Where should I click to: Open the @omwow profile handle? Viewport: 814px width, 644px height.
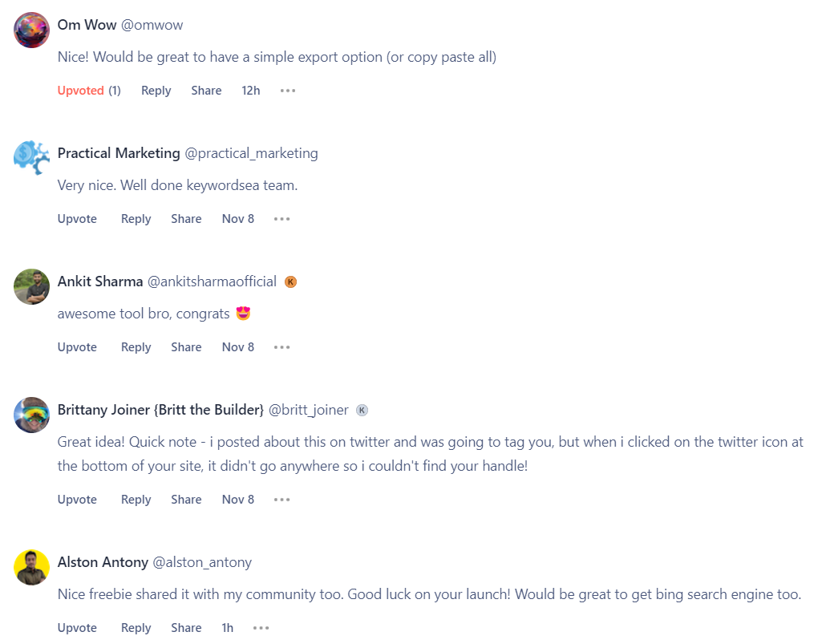(x=152, y=25)
